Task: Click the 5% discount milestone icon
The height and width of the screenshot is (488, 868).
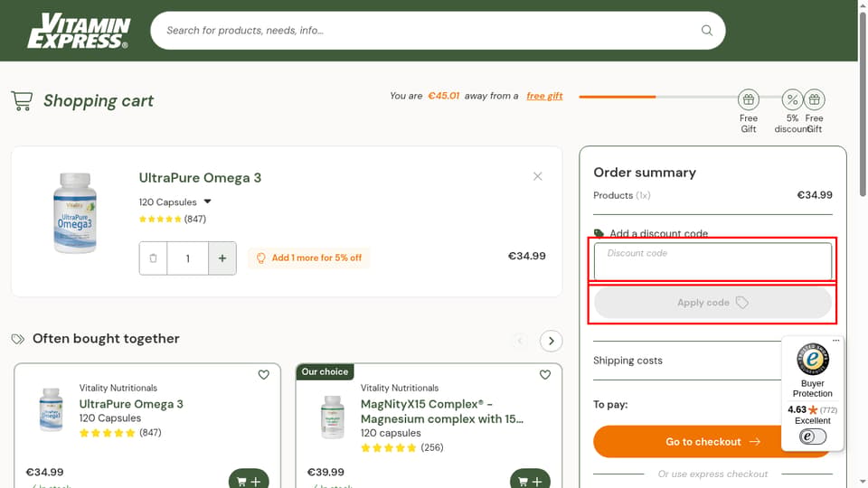Action: (792, 99)
